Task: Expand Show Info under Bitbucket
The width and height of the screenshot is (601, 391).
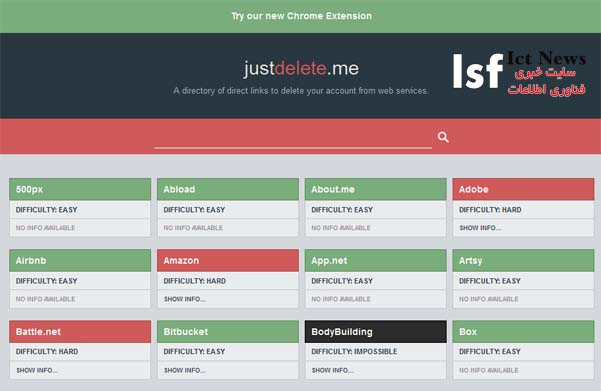Action: click(185, 370)
